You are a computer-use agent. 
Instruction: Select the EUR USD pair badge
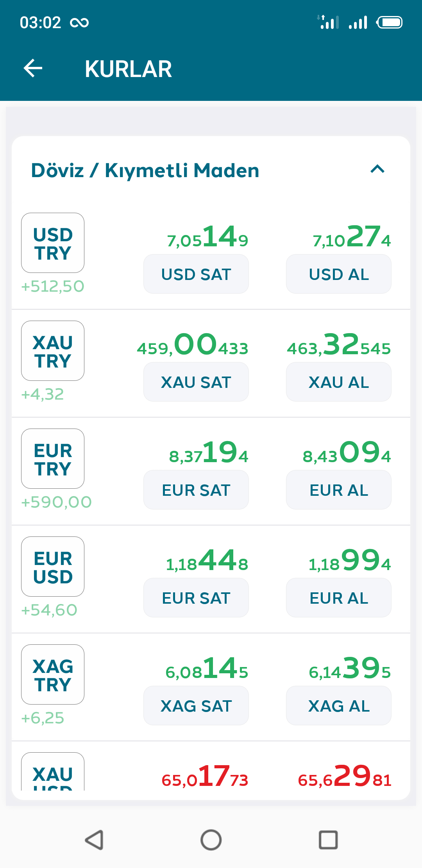(x=53, y=567)
